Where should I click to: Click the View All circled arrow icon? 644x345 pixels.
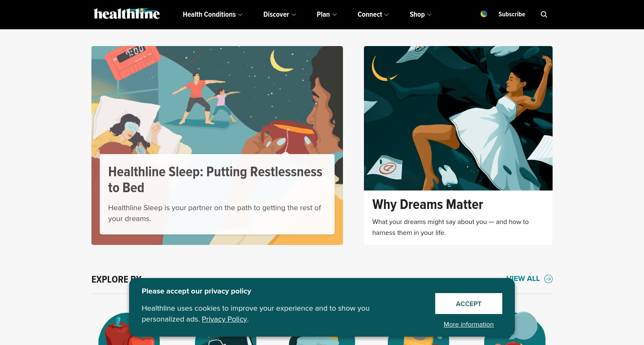pyautogui.click(x=548, y=279)
